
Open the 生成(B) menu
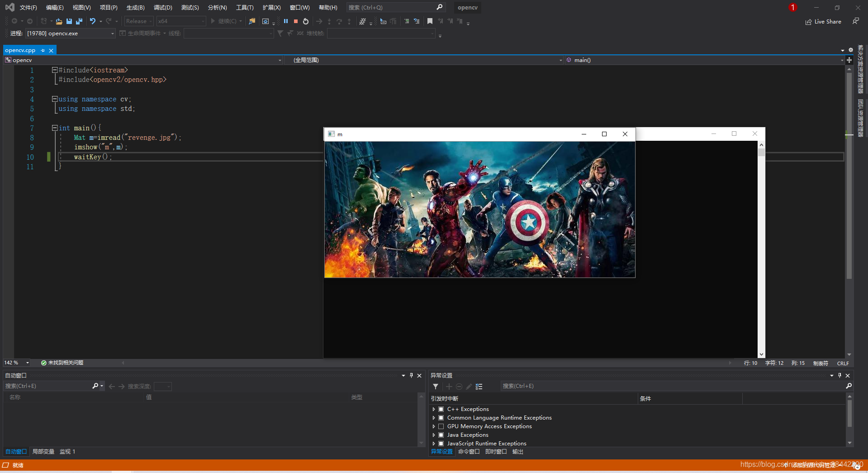(135, 7)
